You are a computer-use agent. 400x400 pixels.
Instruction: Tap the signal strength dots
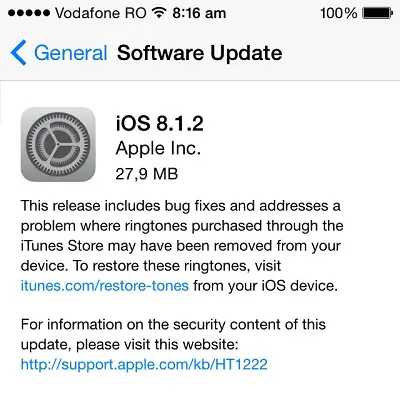[x=29, y=13]
